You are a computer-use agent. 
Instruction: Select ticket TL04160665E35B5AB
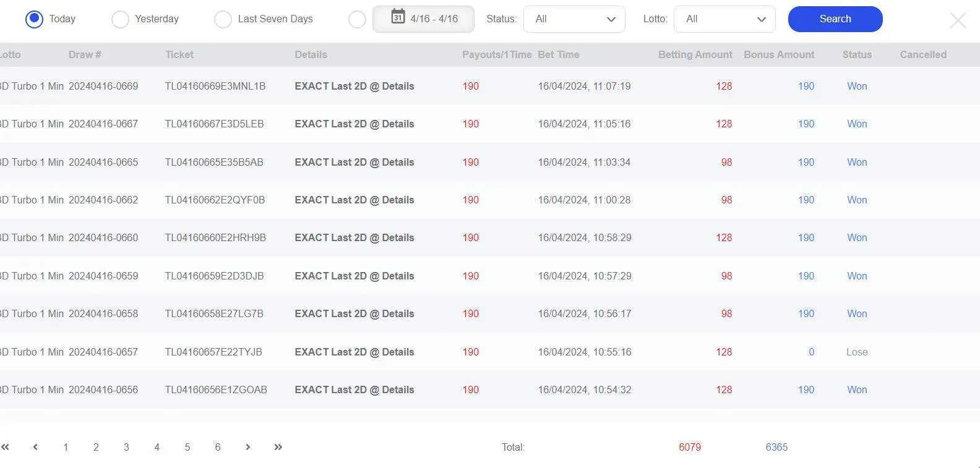[x=214, y=162]
